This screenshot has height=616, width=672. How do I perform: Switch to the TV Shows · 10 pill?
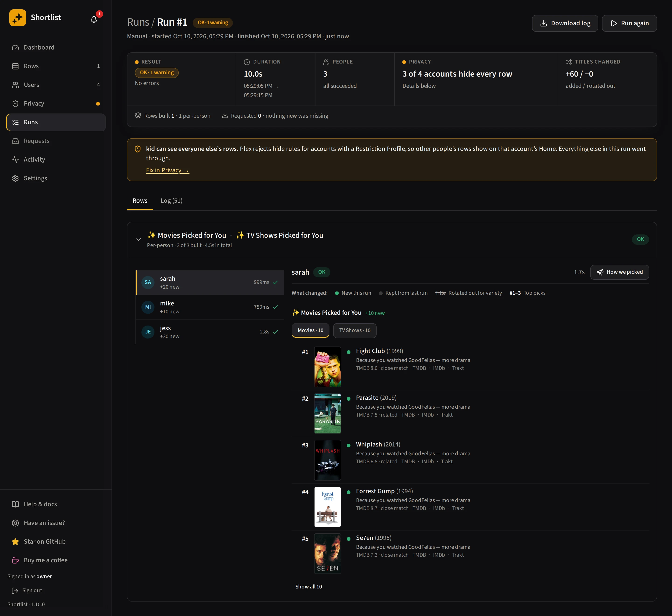point(355,330)
